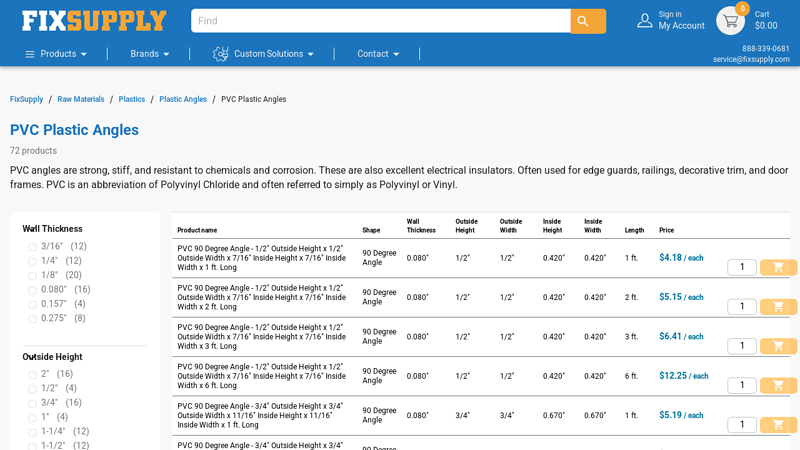Click the PVC Plastic Angles page heading
Image resolution: width=800 pixels, height=450 pixels.
pos(74,130)
